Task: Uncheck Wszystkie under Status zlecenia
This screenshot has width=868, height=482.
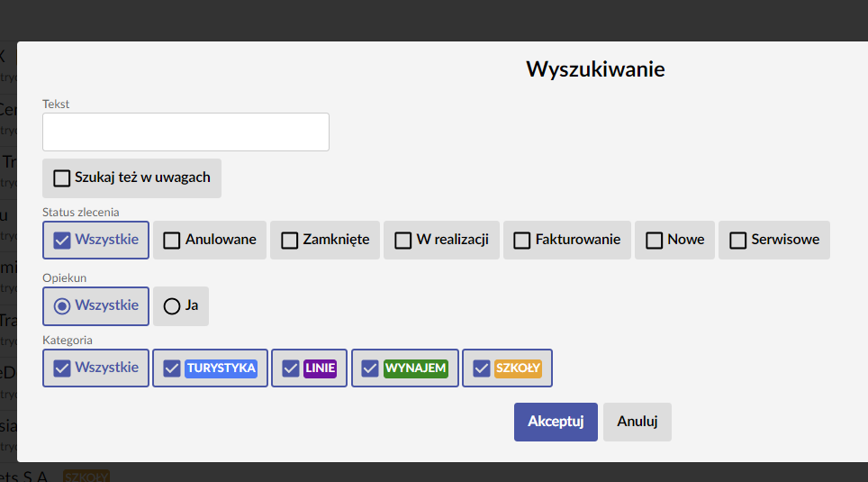Action: (95, 240)
